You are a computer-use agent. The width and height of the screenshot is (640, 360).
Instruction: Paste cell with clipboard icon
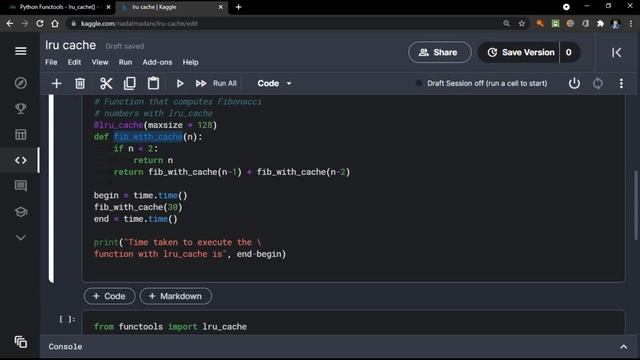coord(153,83)
